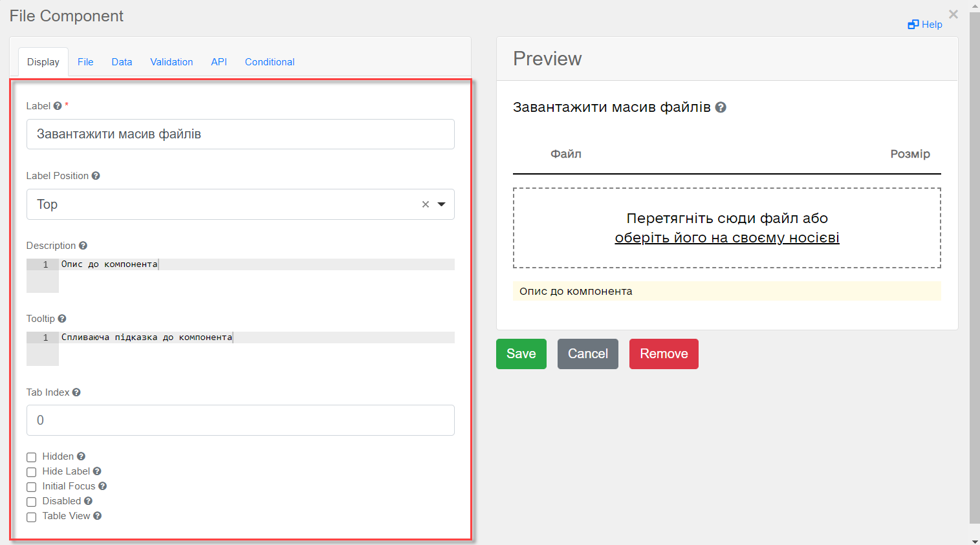980x545 pixels.
Task: Click the file drop zone in preview
Action: click(727, 228)
